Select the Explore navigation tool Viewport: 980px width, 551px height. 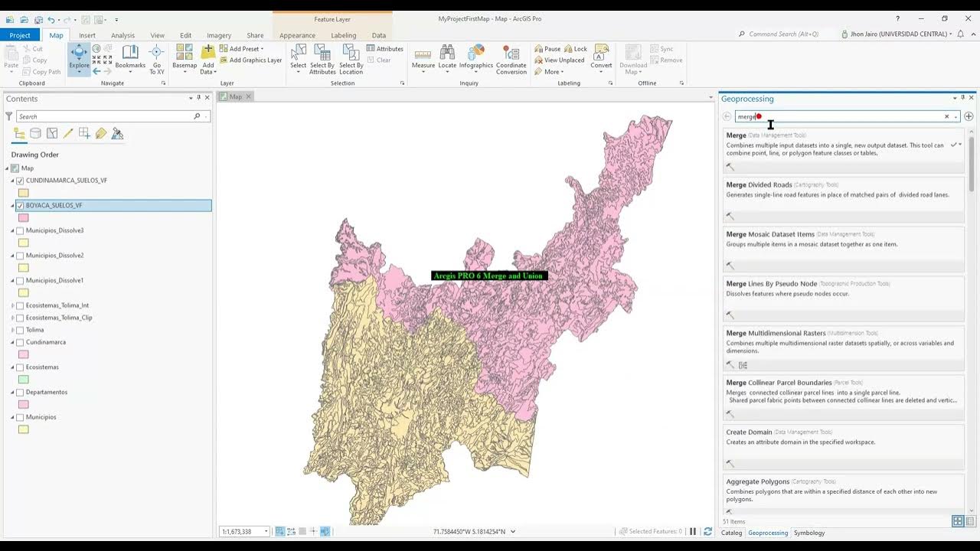[79, 58]
